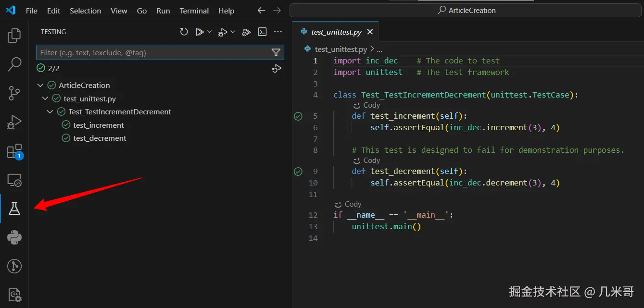Collapse the ArticleCreation test group
Image resolution: width=644 pixels, height=308 pixels.
coord(40,85)
